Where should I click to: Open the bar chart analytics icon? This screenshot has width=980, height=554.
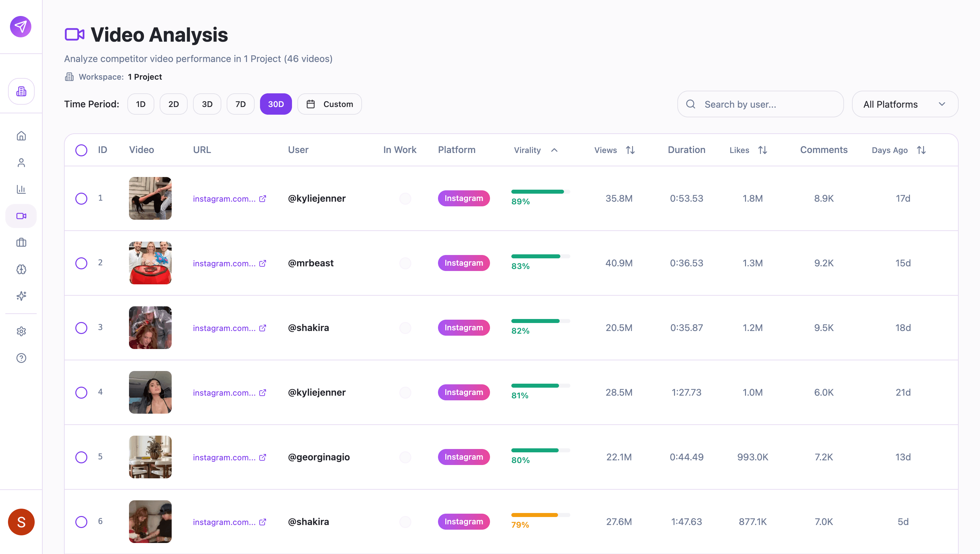click(x=21, y=189)
